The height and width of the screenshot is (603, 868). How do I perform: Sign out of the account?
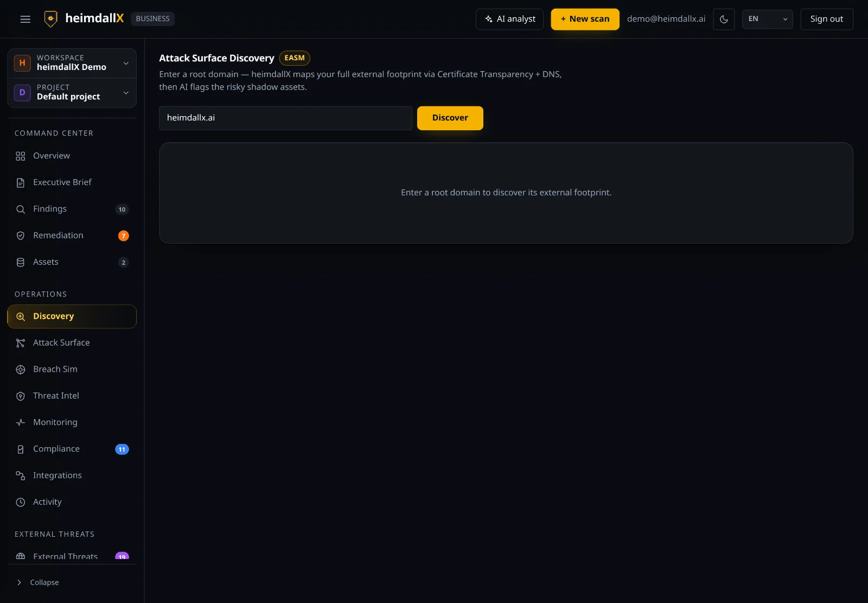[827, 19]
